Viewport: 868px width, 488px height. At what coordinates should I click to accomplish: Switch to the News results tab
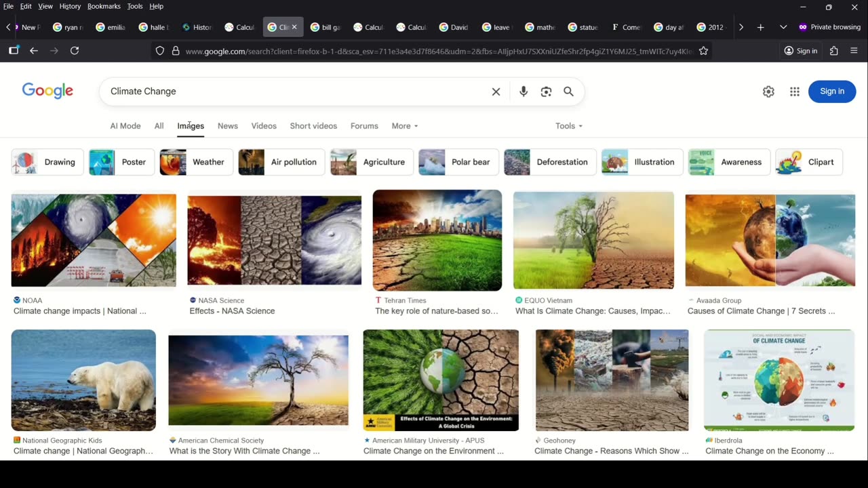[228, 126]
